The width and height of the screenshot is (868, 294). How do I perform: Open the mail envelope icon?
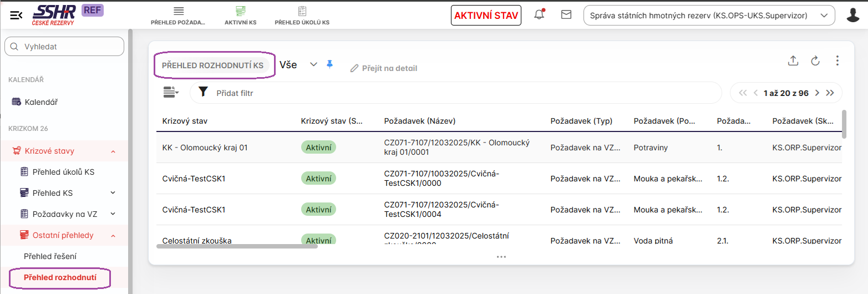pyautogui.click(x=566, y=15)
